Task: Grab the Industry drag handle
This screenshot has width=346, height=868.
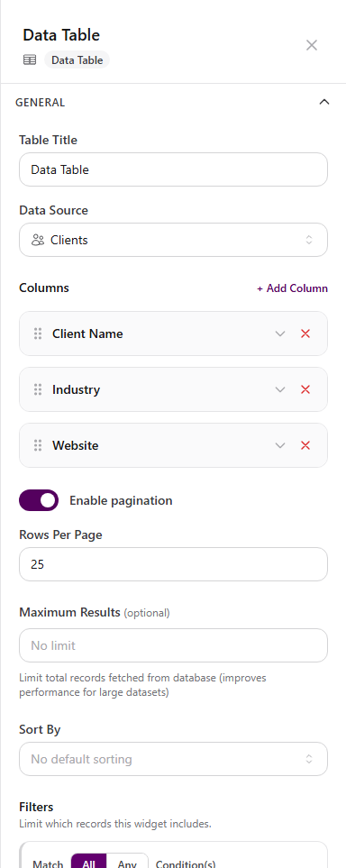Action: (38, 389)
